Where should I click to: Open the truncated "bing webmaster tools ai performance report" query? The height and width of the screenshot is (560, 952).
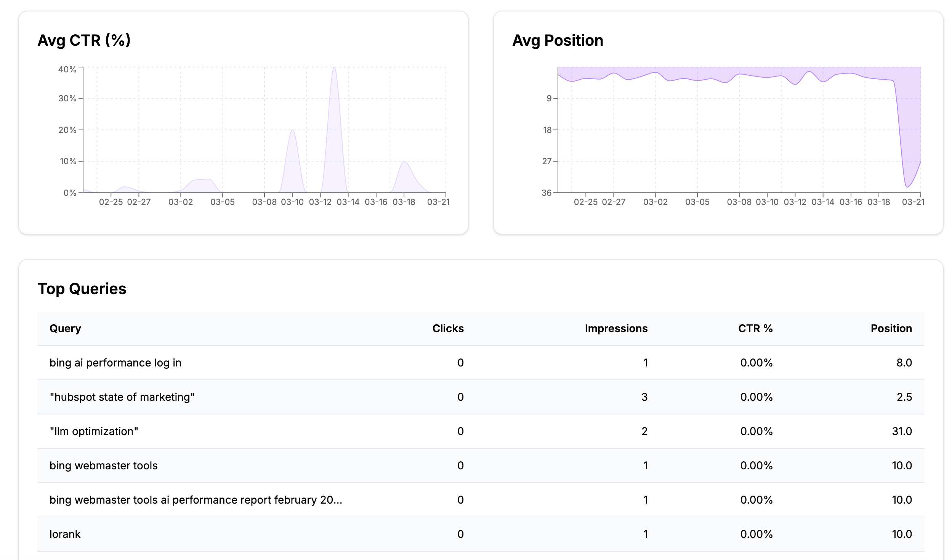coord(196,500)
